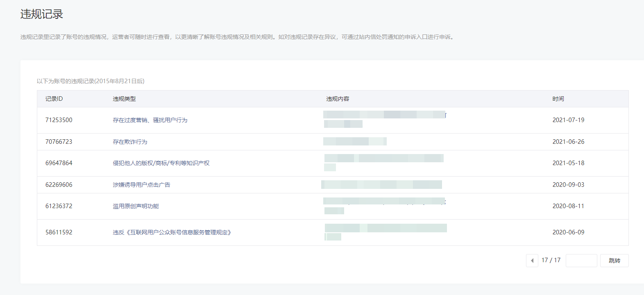644x295 pixels.
Task: Click the page number input field
Action: 581,261
